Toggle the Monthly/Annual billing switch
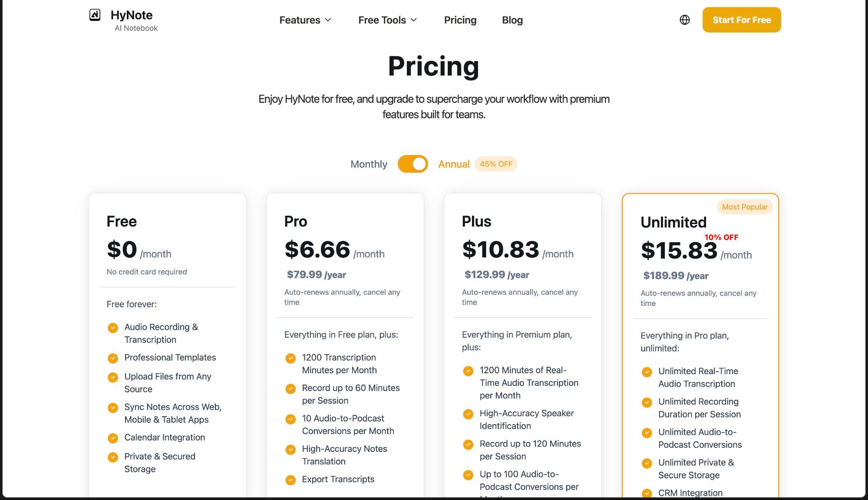 point(413,164)
